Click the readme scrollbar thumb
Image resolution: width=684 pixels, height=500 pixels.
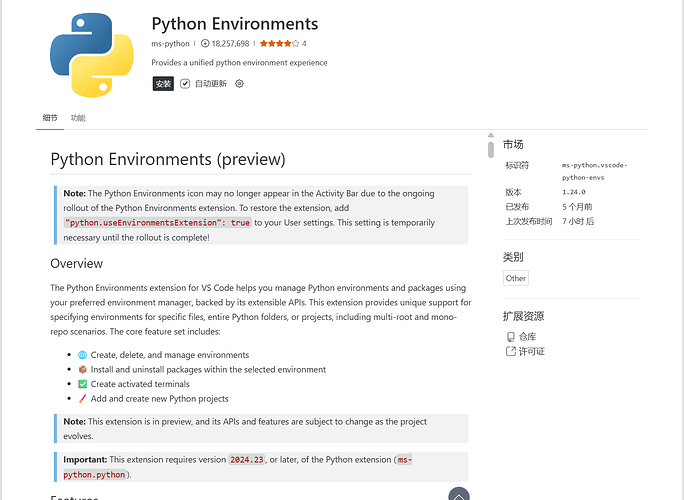[x=491, y=150]
